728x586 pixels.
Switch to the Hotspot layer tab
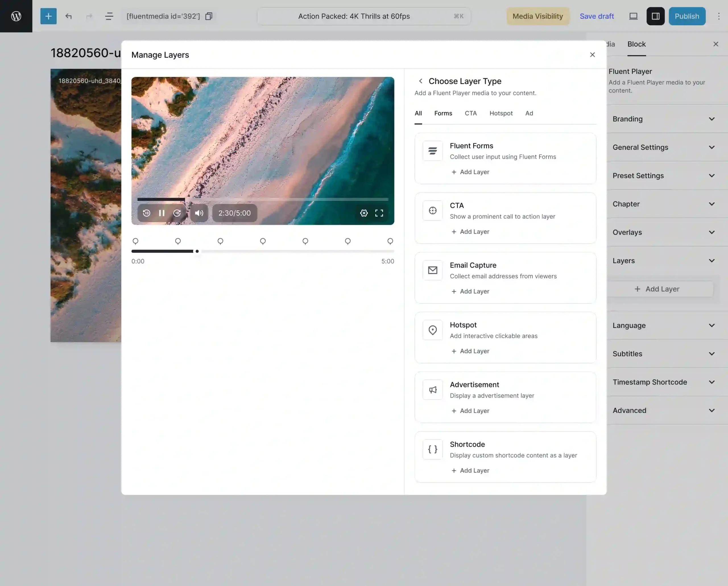501,113
